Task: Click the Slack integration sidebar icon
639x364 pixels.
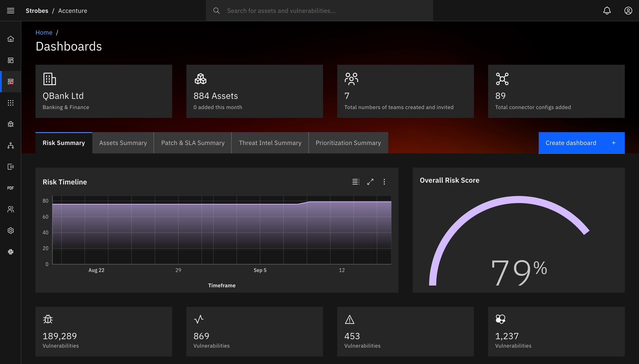Action: click(x=10, y=252)
